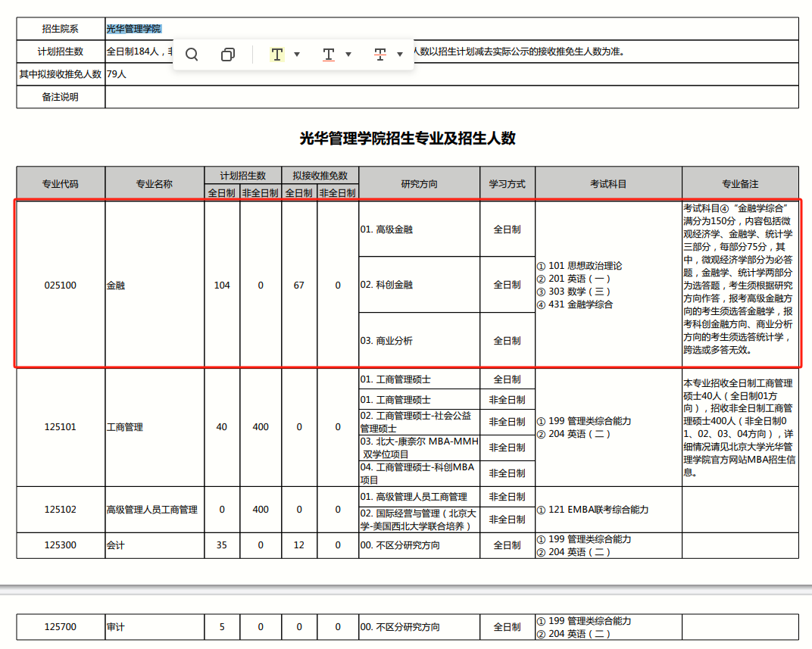Select the value 104 in 金融 row

[222, 285]
